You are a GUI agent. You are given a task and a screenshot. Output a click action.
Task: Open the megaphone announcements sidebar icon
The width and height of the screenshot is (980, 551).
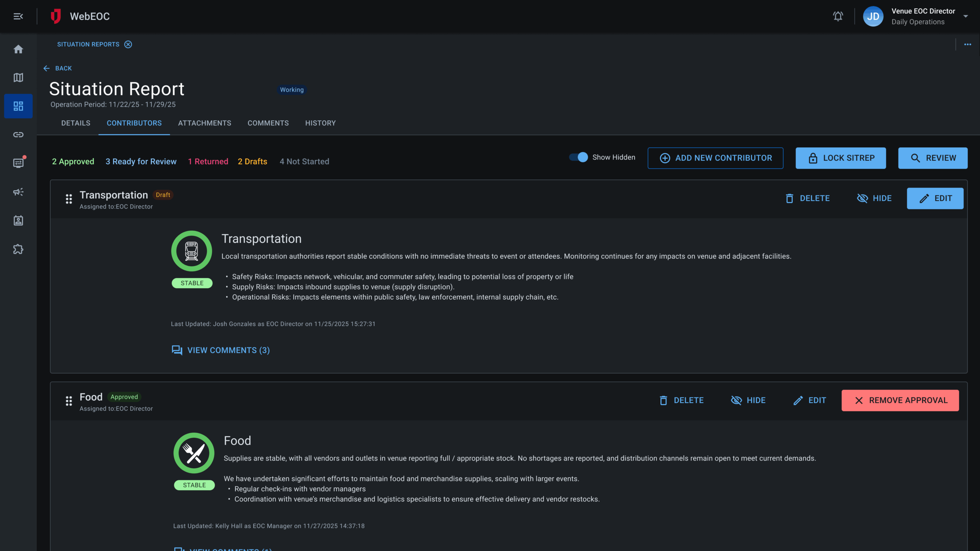click(x=18, y=192)
